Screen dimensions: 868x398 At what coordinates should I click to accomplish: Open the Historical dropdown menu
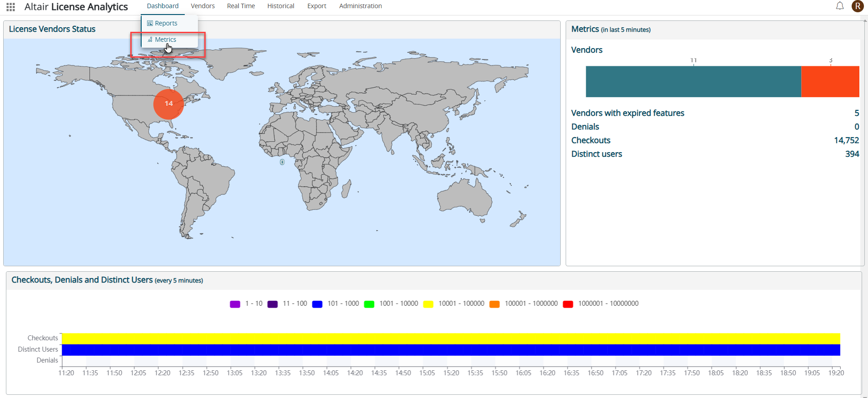pos(281,6)
